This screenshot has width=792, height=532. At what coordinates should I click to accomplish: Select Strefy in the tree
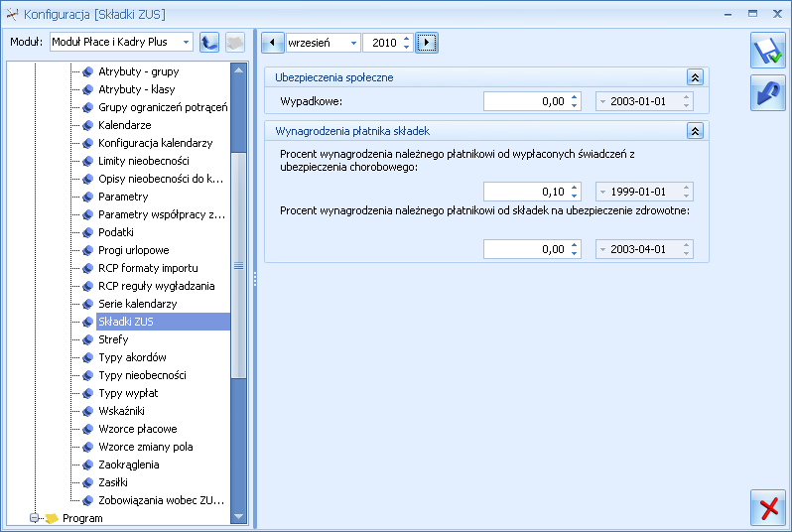point(113,339)
